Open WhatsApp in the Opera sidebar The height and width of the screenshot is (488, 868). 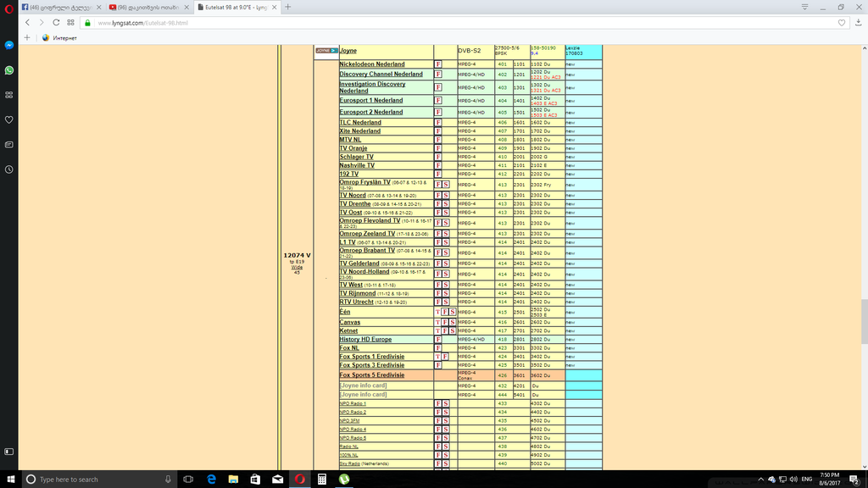(8, 70)
